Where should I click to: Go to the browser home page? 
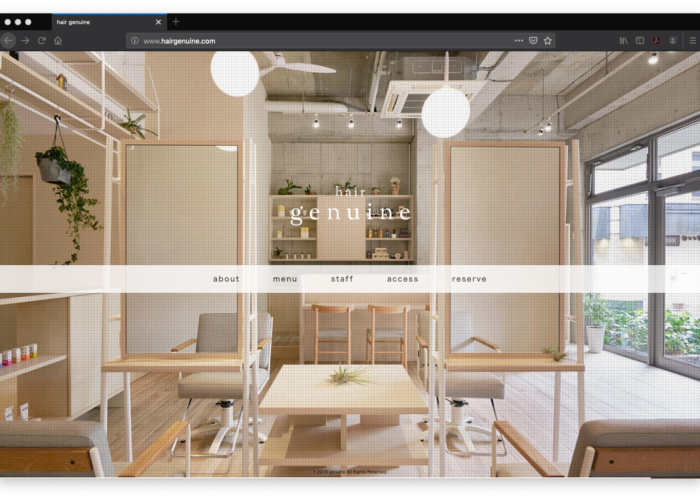coord(58,41)
